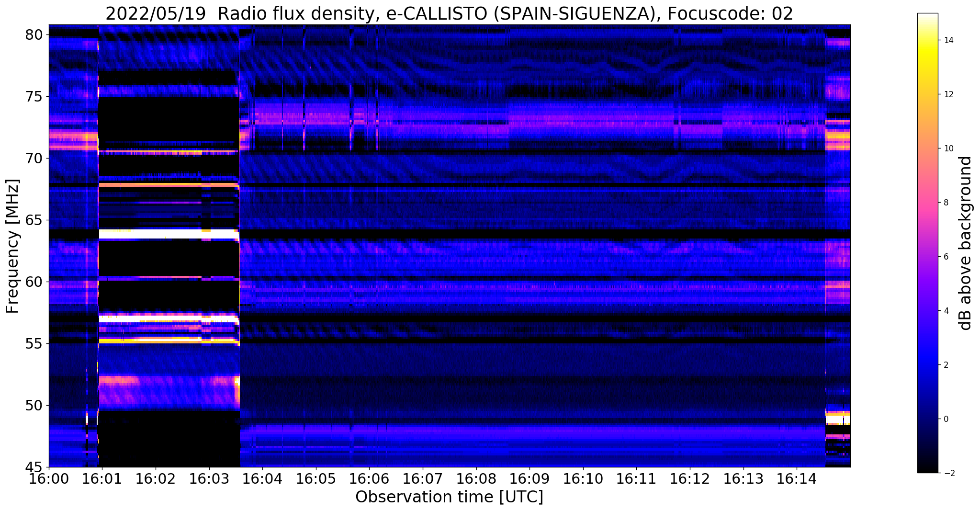Click the 65 MHz frequency tick label
The width and height of the screenshot is (980, 511).
pyautogui.click(x=34, y=220)
